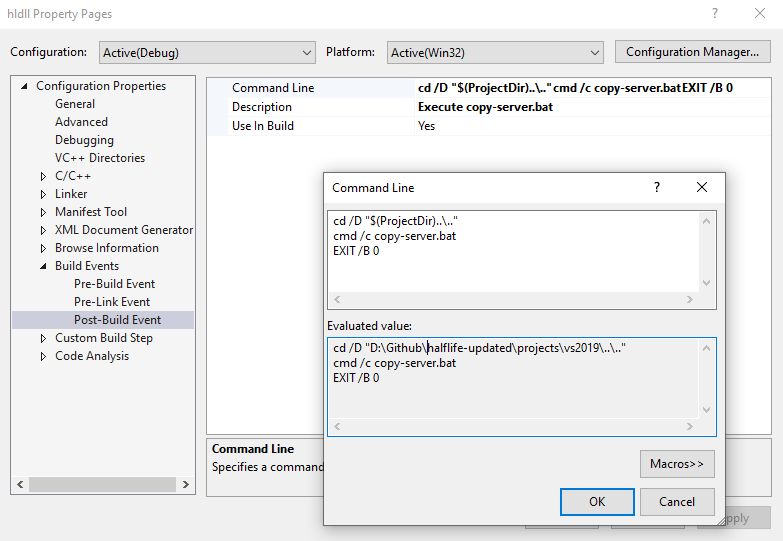Click the right scroll arrow in command edit box
The image size is (783, 541).
click(690, 300)
